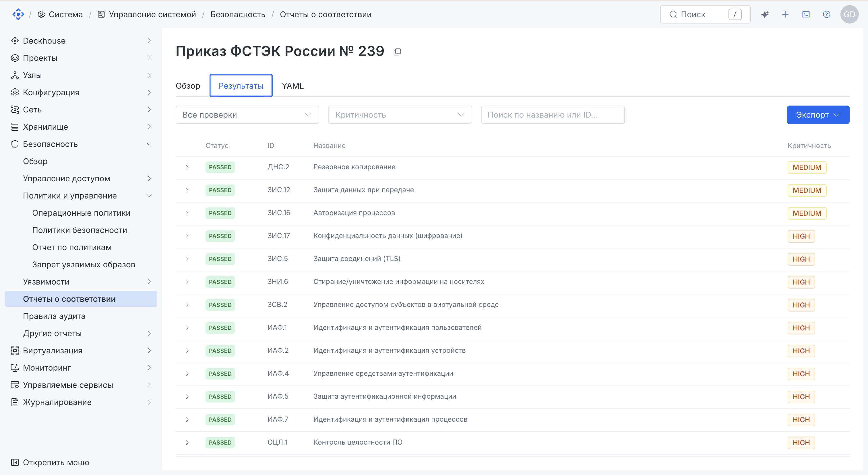Click the Deckhouse logo in breadcrumb

[x=18, y=14]
